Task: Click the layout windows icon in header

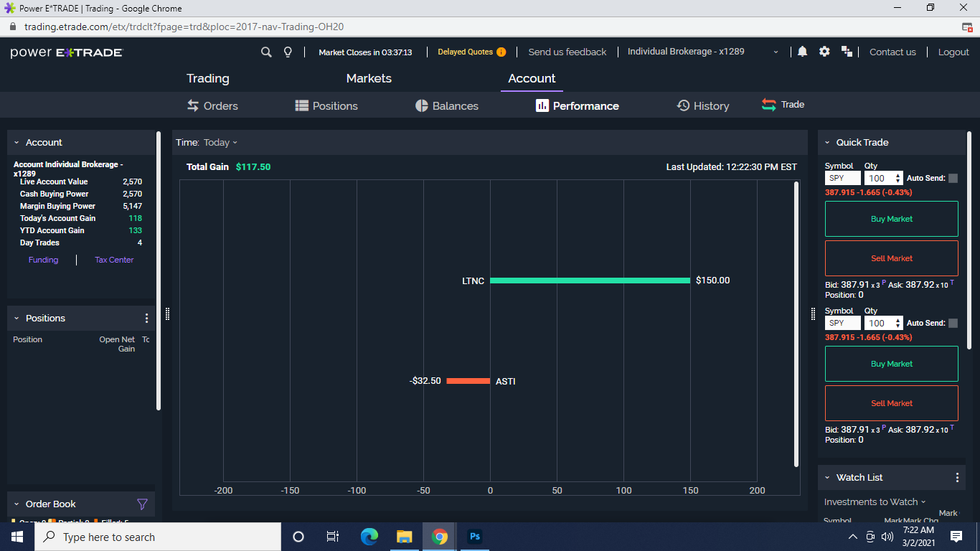Action: pos(847,52)
